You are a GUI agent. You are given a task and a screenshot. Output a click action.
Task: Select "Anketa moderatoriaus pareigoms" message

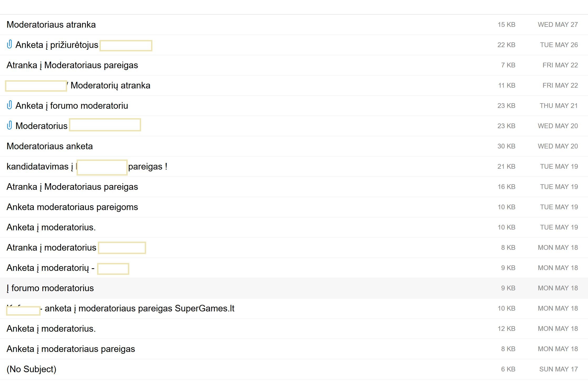pos(72,207)
